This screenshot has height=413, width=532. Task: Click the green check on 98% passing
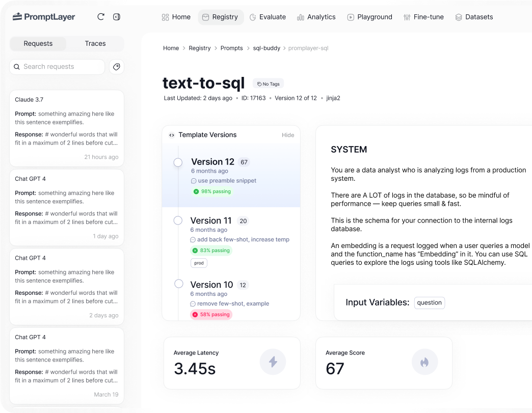tap(196, 191)
